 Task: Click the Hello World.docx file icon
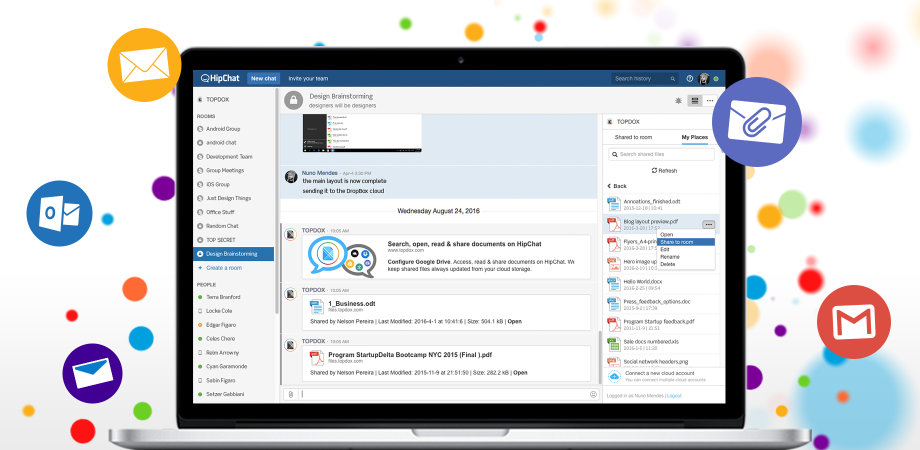(x=614, y=284)
